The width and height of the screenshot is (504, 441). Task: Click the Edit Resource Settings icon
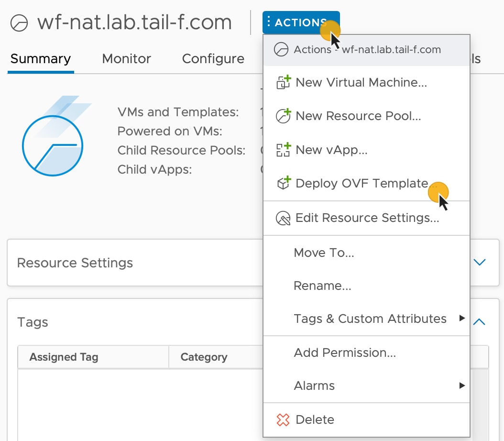point(284,218)
